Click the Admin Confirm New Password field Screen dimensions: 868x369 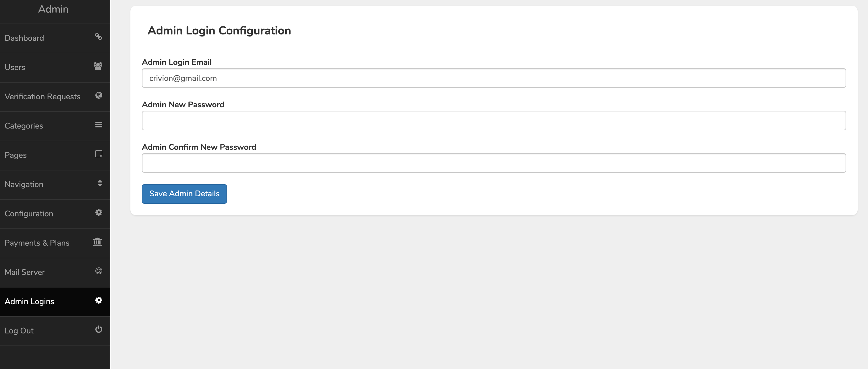494,163
